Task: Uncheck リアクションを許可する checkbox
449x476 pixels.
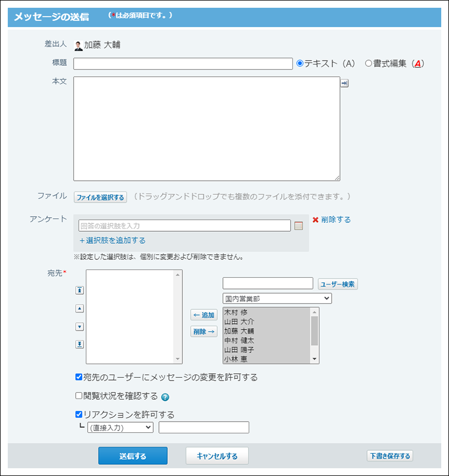Action: click(x=79, y=414)
